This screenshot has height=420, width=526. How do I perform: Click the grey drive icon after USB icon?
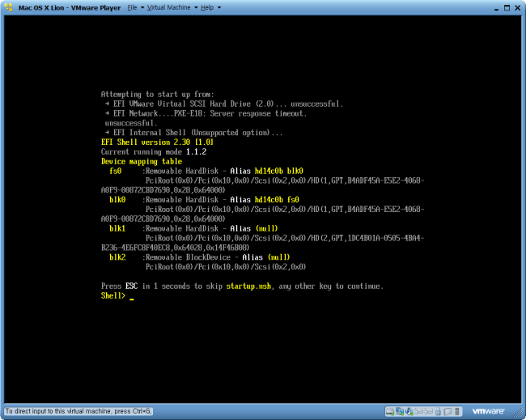point(448,411)
